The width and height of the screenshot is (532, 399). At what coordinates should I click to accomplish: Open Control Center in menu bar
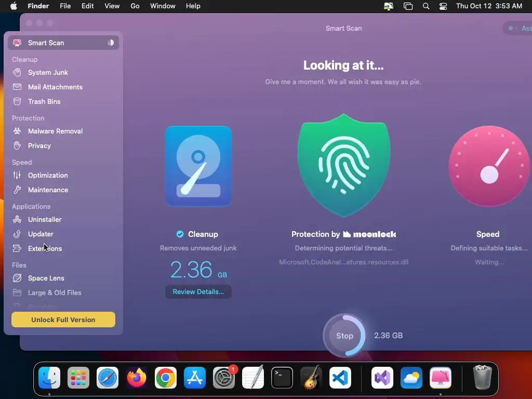[x=443, y=6]
